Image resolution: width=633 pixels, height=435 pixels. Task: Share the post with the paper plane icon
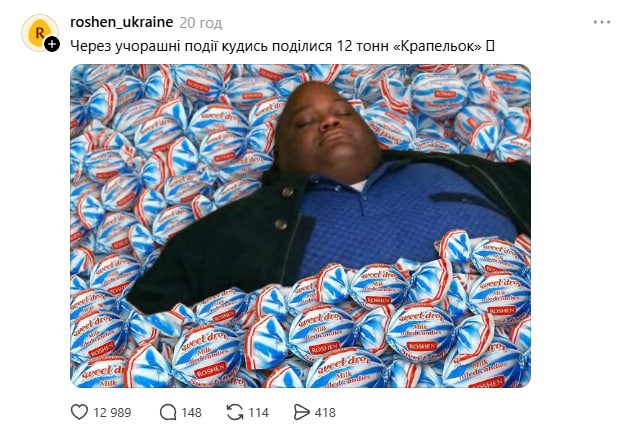[301, 412]
